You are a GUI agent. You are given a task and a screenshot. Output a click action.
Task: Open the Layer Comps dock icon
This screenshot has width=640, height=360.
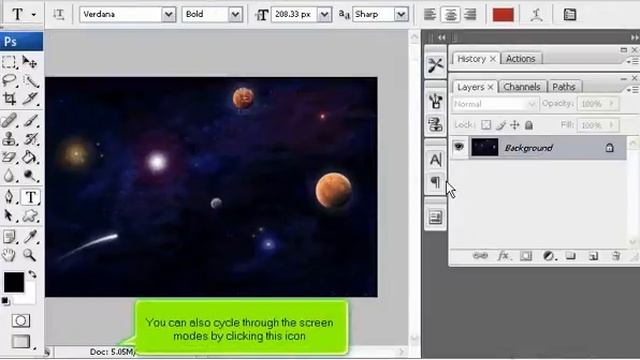coord(435,218)
